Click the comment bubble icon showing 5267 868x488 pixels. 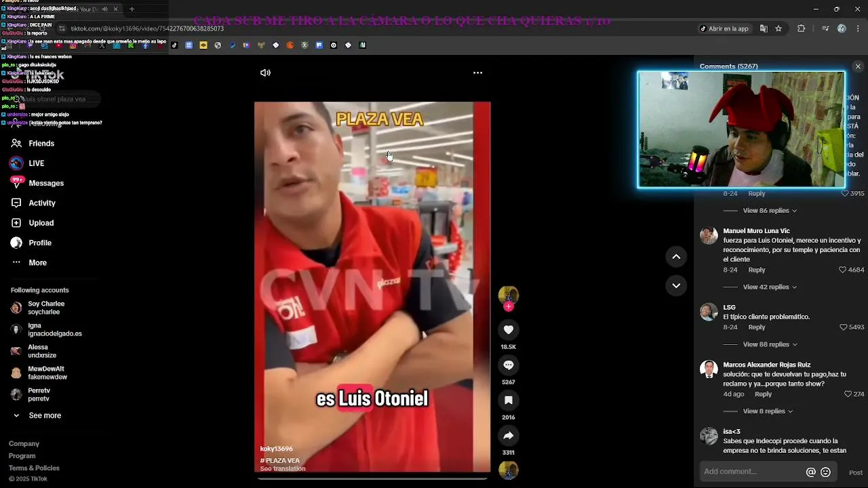pyautogui.click(x=508, y=365)
